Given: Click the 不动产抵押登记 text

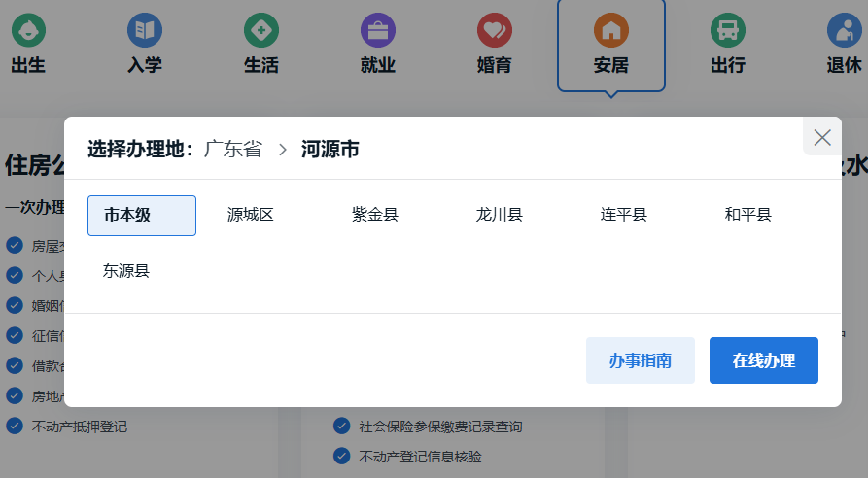Looking at the screenshot, I should pyautogui.click(x=80, y=427).
